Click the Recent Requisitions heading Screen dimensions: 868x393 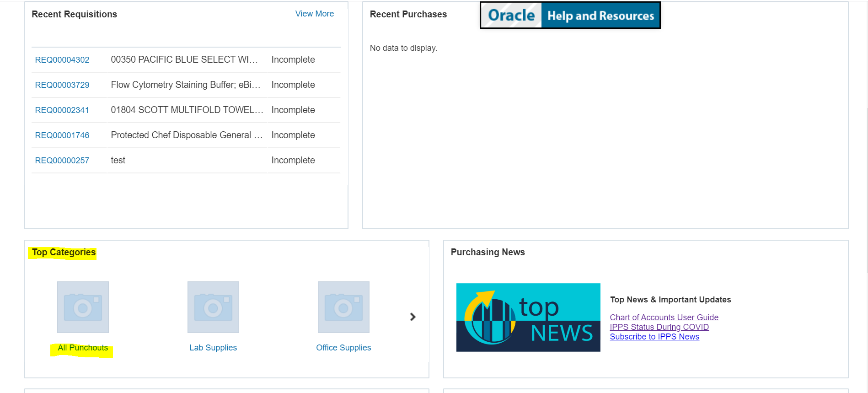click(x=74, y=14)
